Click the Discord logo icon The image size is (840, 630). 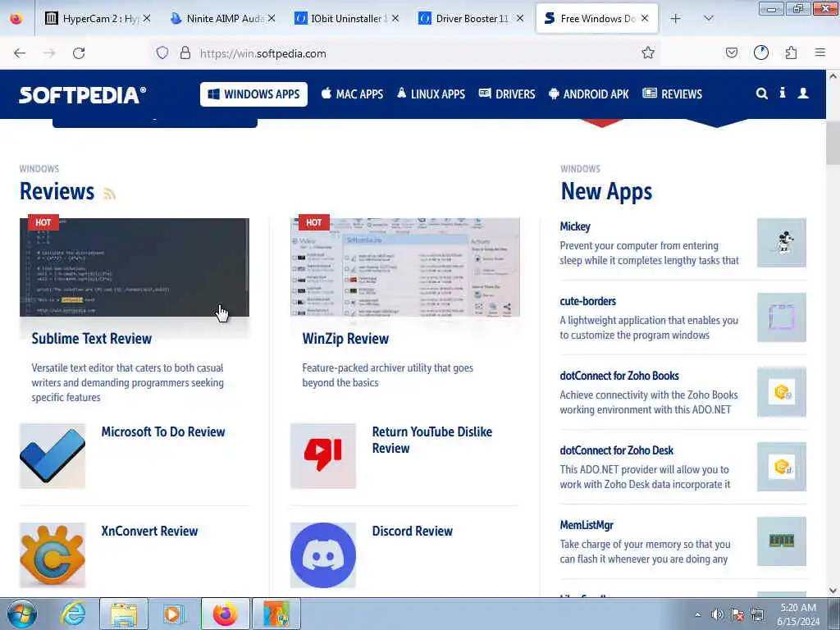pos(323,555)
